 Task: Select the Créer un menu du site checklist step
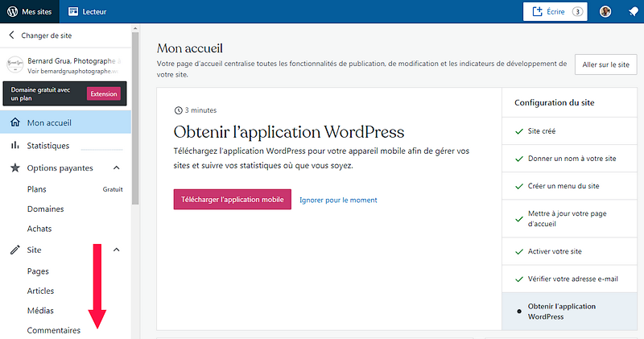tap(563, 185)
